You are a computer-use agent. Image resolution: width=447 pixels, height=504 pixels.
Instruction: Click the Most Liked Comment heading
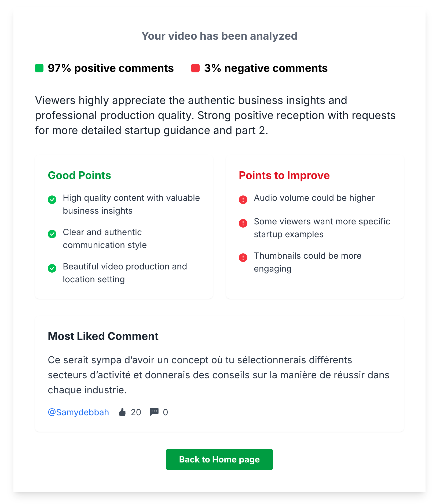pos(103,336)
